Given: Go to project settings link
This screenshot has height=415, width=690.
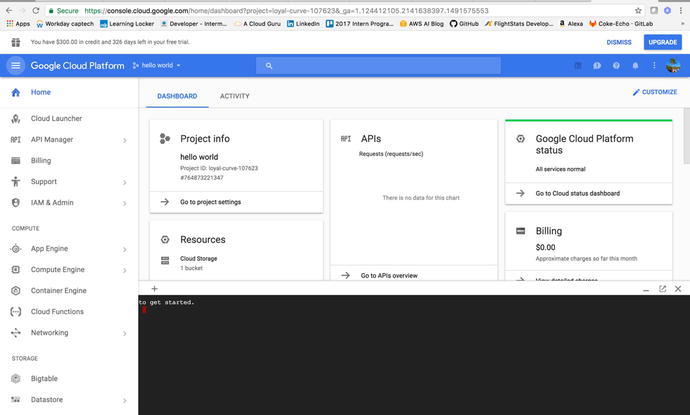Looking at the screenshot, I should (x=210, y=202).
